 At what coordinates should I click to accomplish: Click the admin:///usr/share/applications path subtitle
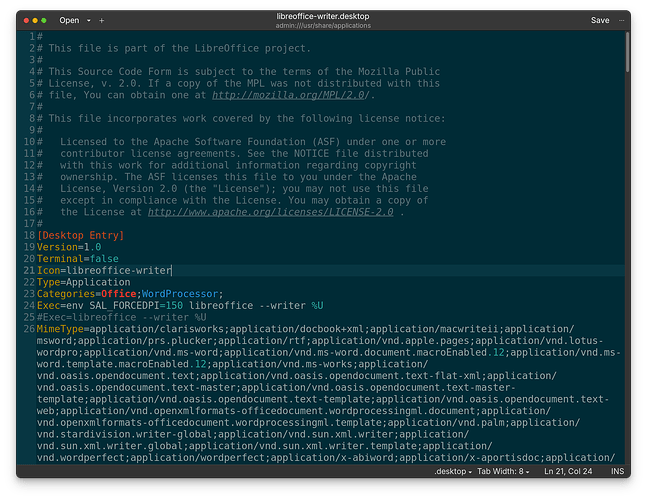tap(323, 26)
